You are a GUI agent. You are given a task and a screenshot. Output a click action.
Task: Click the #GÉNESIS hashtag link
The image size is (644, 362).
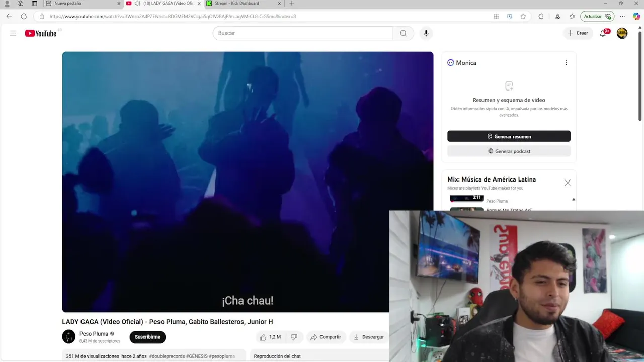(x=197, y=356)
